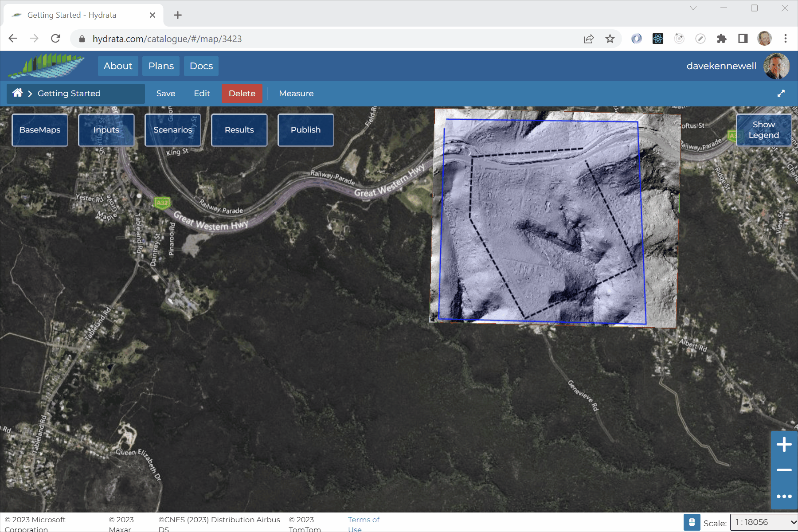Open the Scale dropdown 1:18056

[763, 522]
